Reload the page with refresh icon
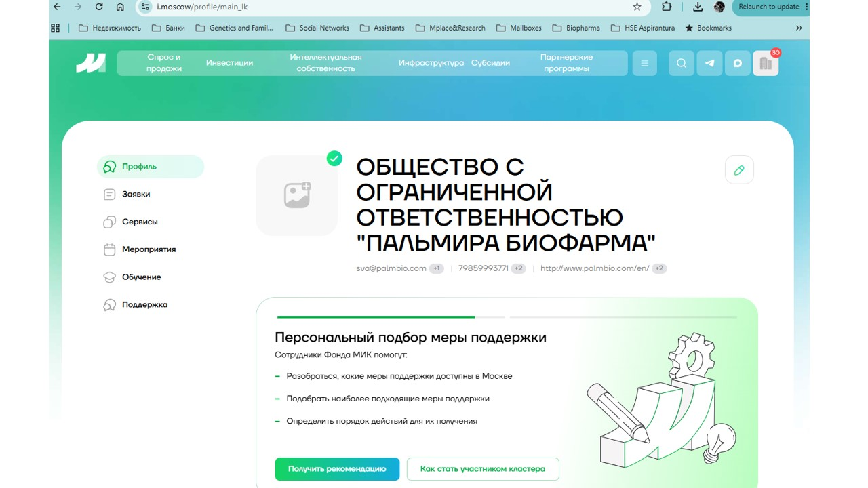This screenshot has width=868, height=488. pyautogui.click(x=99, y=7)
